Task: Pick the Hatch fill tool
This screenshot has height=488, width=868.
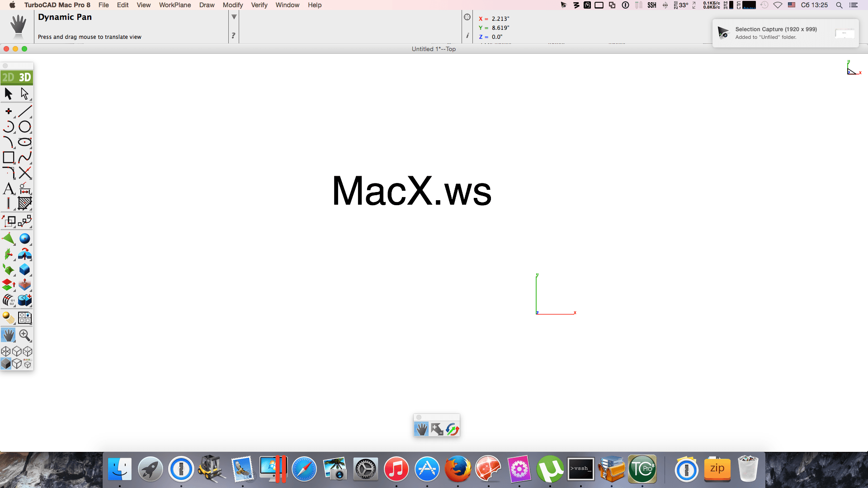Action: [25, 204]
